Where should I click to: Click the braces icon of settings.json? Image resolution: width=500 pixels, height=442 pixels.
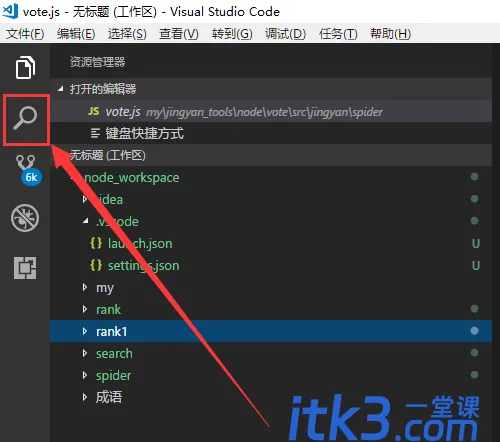tap(96, 265)
